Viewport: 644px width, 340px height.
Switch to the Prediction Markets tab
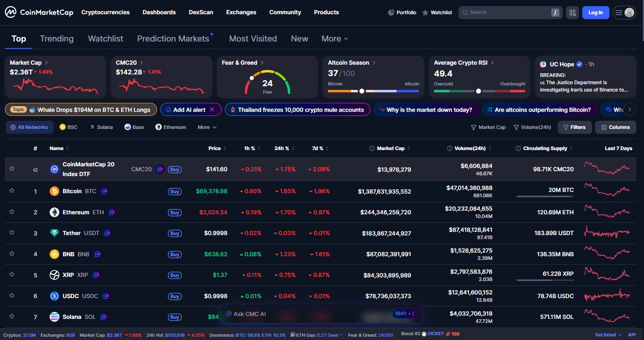[173, 39]
